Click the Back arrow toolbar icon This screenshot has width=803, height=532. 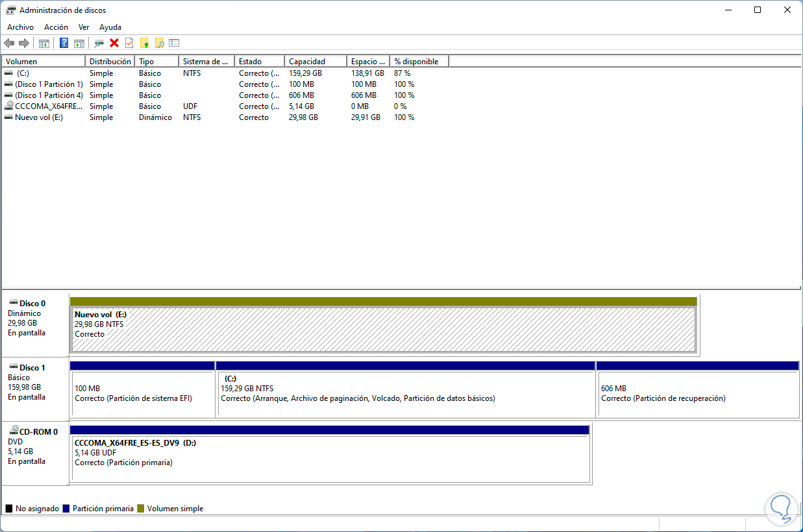point(9,43)
